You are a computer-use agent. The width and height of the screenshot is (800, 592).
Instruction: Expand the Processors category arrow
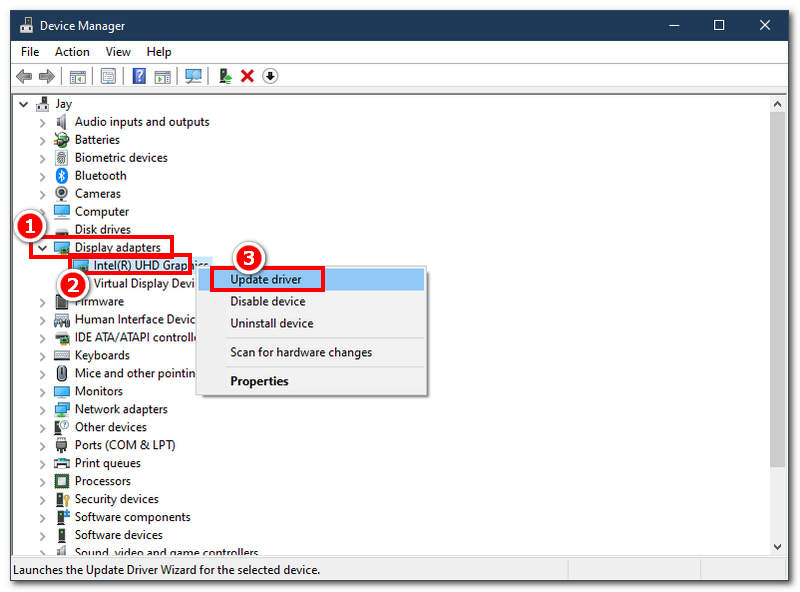[42, 482]
